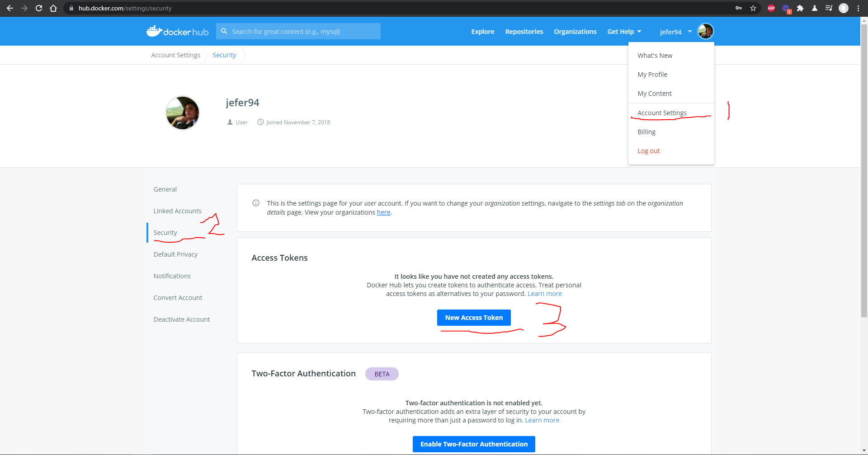Click Learn more about two-factor authentication

pyautogui.click(x=542, y=420)
